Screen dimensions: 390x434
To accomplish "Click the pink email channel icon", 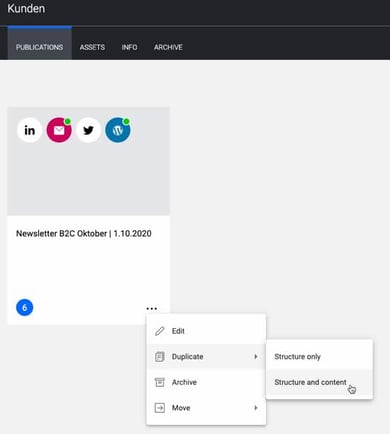I will pos(59,130).
